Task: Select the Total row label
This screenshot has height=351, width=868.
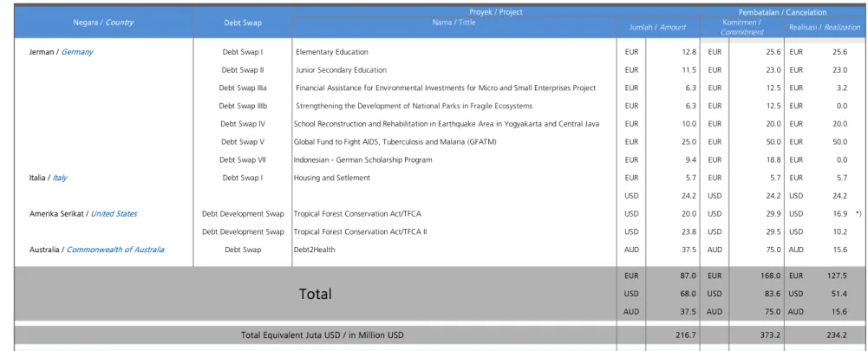Action: (316, 294)
